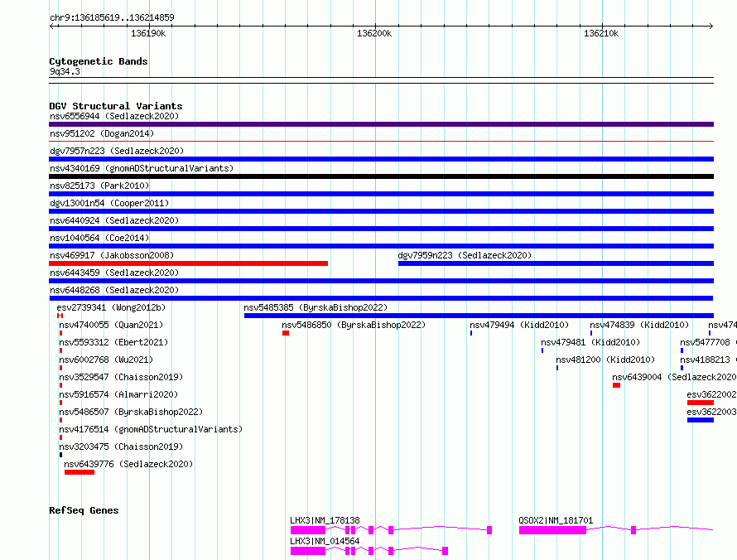The height and width of the screenshot is (560, 737).
Task: Select nsv5593312 (Ebert2021) label
Action: click(113, 342)
